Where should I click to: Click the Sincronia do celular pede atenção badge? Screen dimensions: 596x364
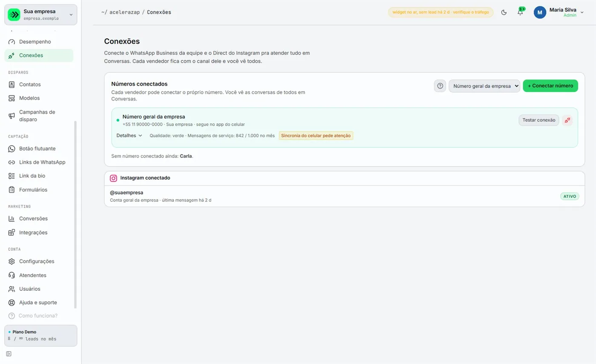pos(316,135)
